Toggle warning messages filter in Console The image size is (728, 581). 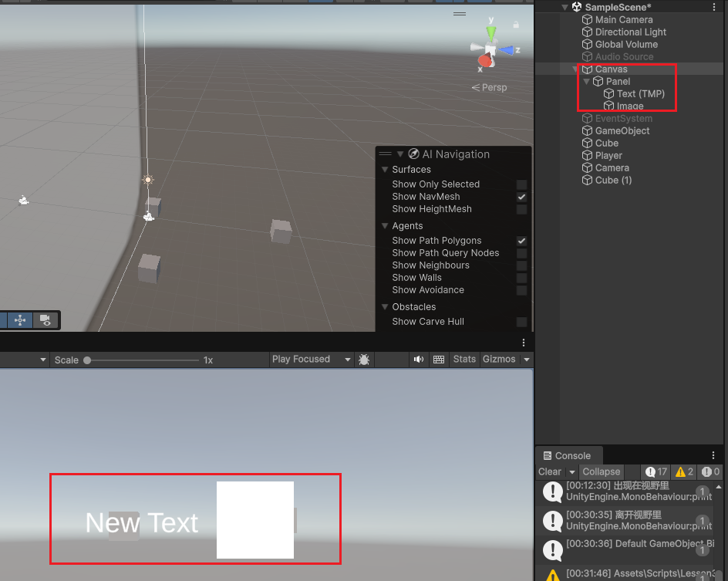point(684,471)
